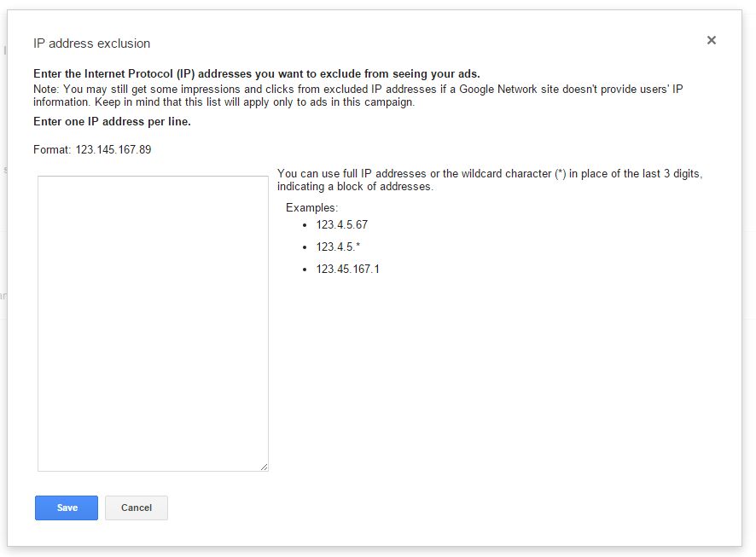
Task: Click the note about excluded IP impressions
Action: pos(358,96)
